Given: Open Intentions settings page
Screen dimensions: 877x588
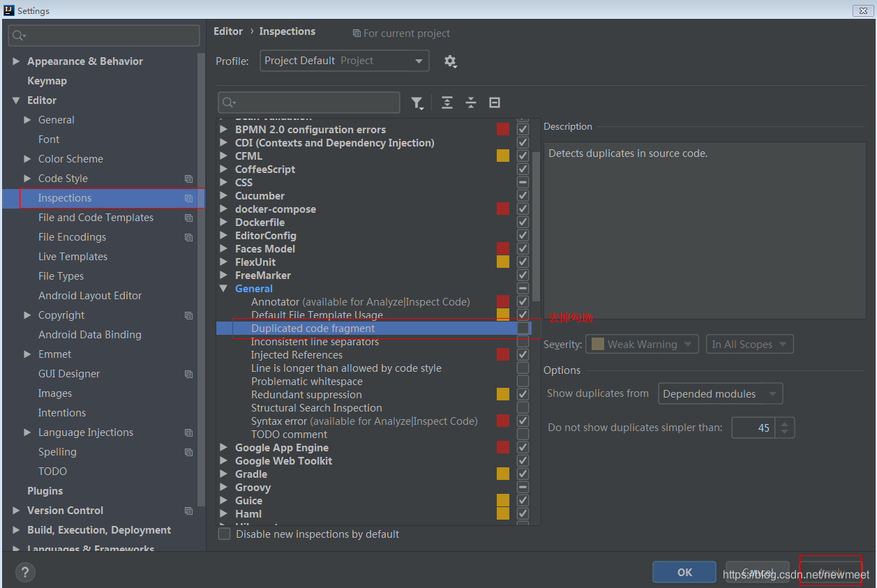Looking at the screenshot, I should pos(62,413).
